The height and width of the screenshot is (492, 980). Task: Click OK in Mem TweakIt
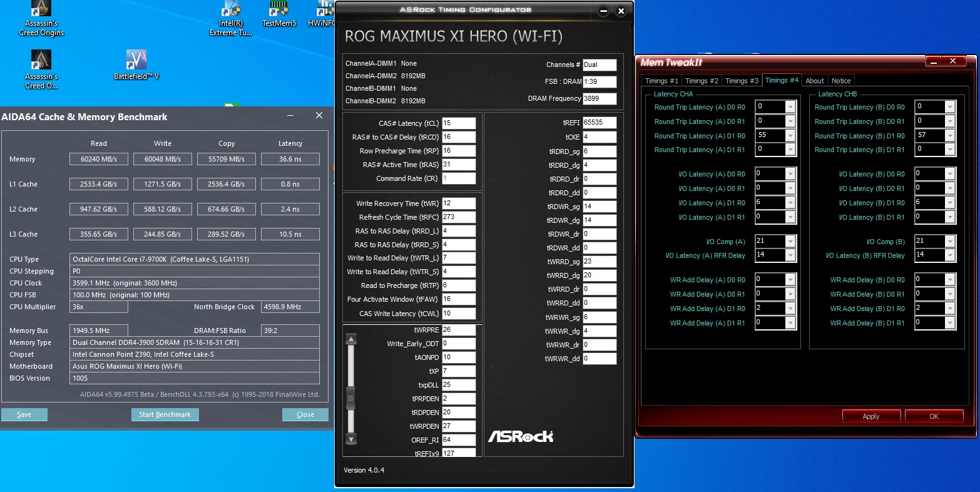coord(934,416)
